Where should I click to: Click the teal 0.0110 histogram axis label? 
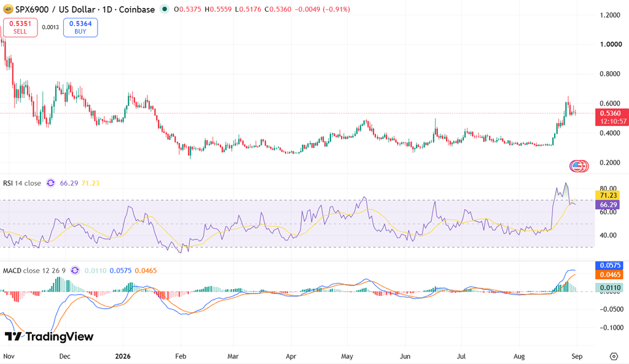pos(610,287)
